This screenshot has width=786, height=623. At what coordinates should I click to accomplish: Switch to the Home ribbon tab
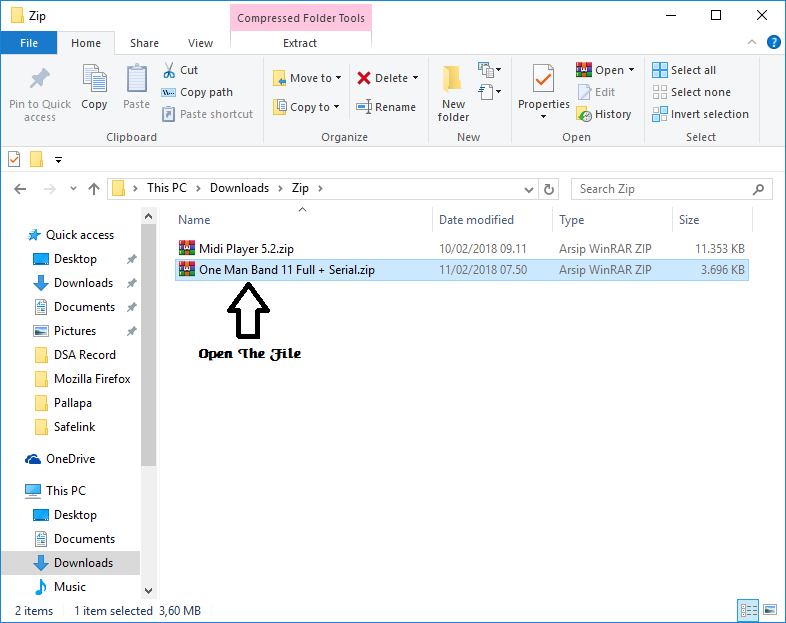(x=86, y=43)
